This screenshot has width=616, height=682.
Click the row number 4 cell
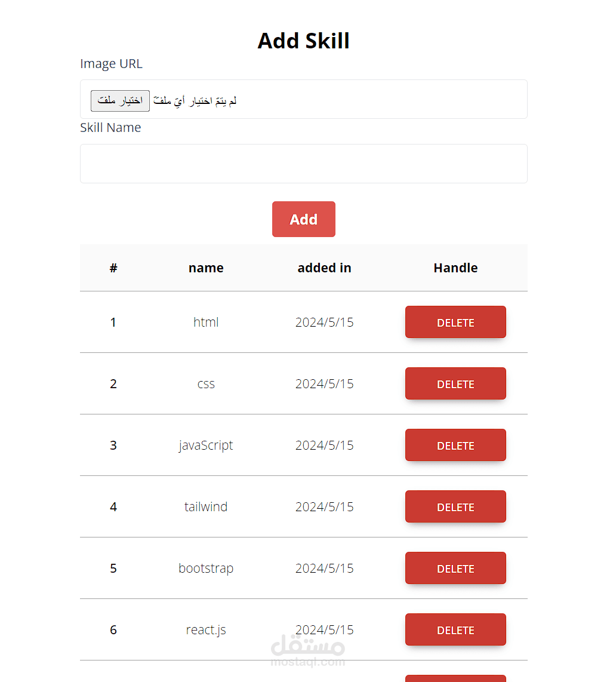(x=113, y=506)
